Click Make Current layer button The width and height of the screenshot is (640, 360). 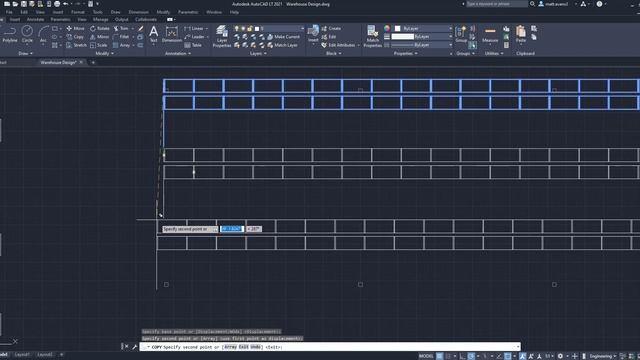284,37
